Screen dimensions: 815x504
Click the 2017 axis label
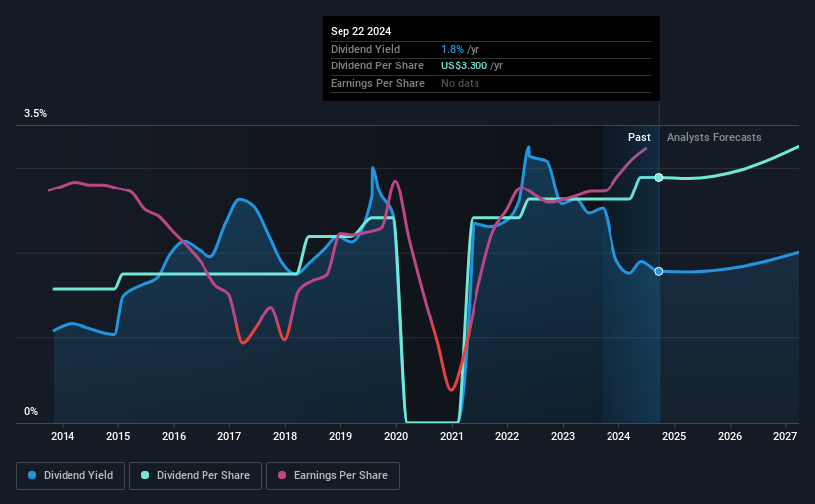click(x=229, y=436)
